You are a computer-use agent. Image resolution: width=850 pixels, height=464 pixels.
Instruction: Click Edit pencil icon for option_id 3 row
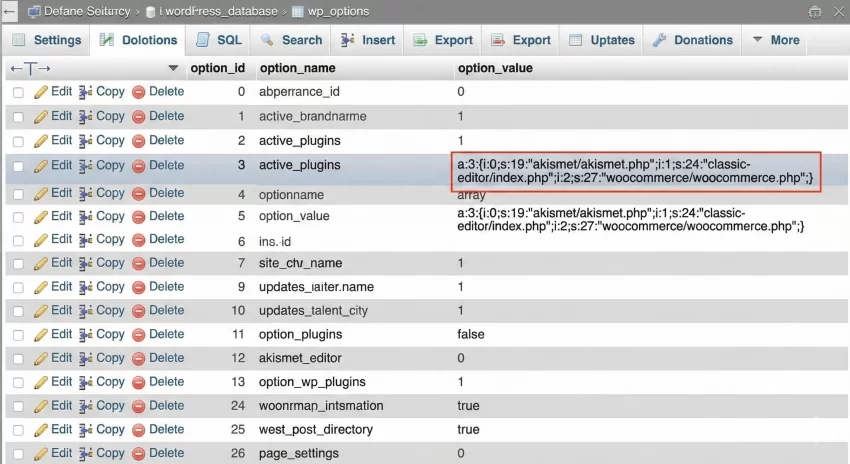coord(41,166)
